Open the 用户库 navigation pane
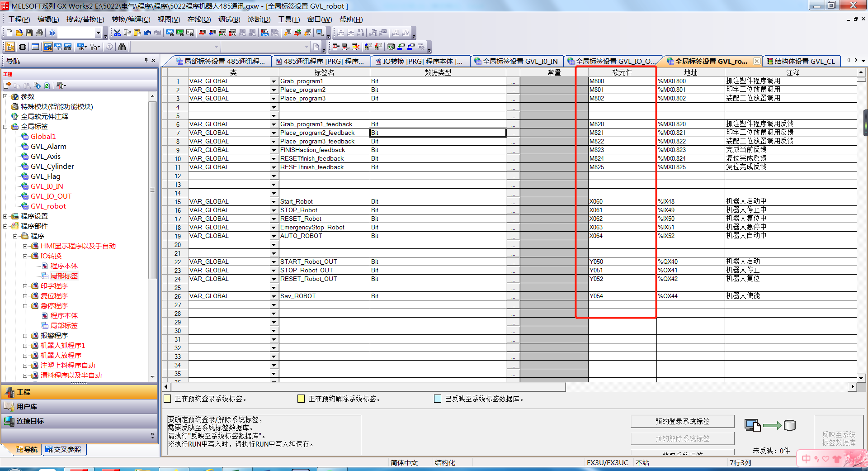Image resolution: width=868 pixels, height=471 pixels. (27, 407)
